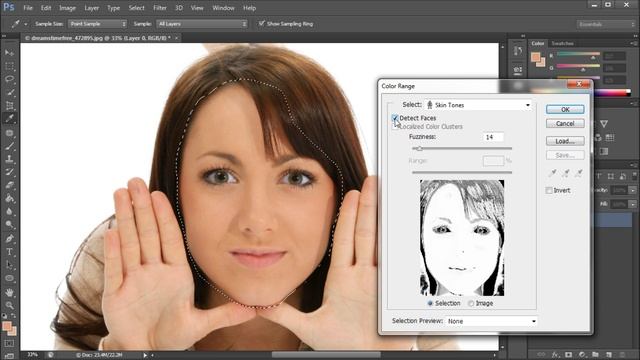Image resolution: width=640 pixels, height=360 pixels.
Task: Pick Add to Sample eyedropper in dialog
Action: pos(566,173)
